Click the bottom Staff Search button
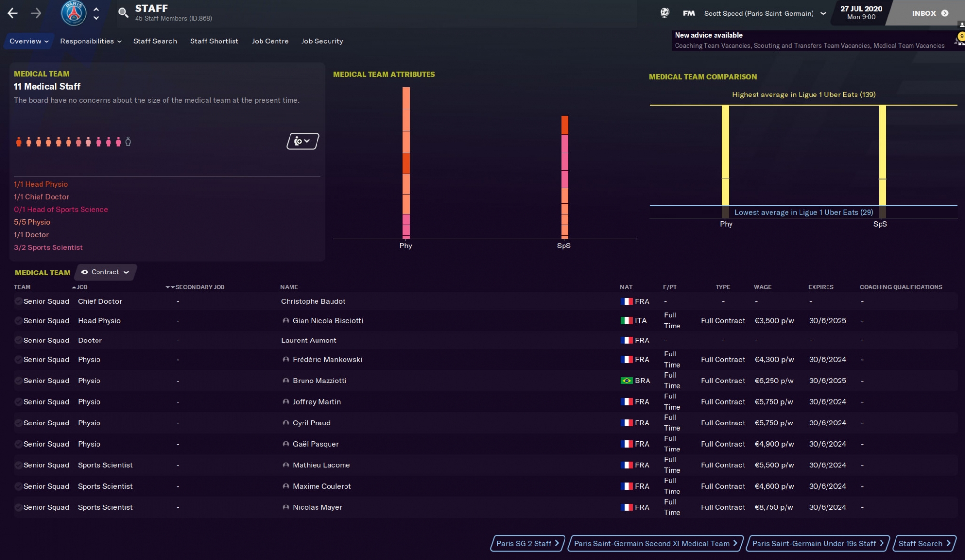Image resolution: width=965 pixels, height=560 pixels. tap(924, 544)
